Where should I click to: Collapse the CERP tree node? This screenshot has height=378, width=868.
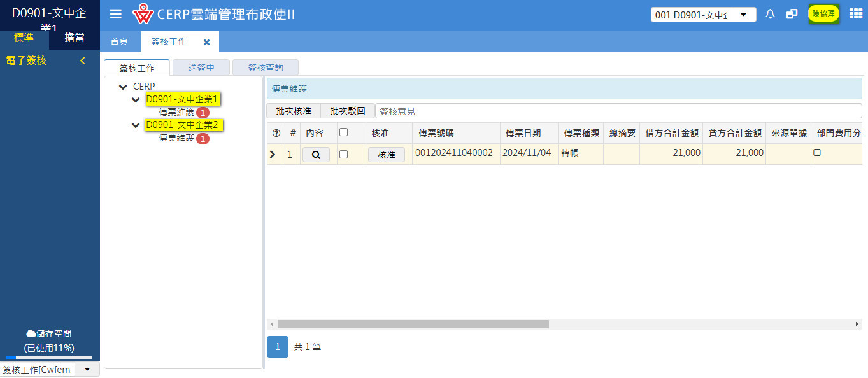coord(122,87)
